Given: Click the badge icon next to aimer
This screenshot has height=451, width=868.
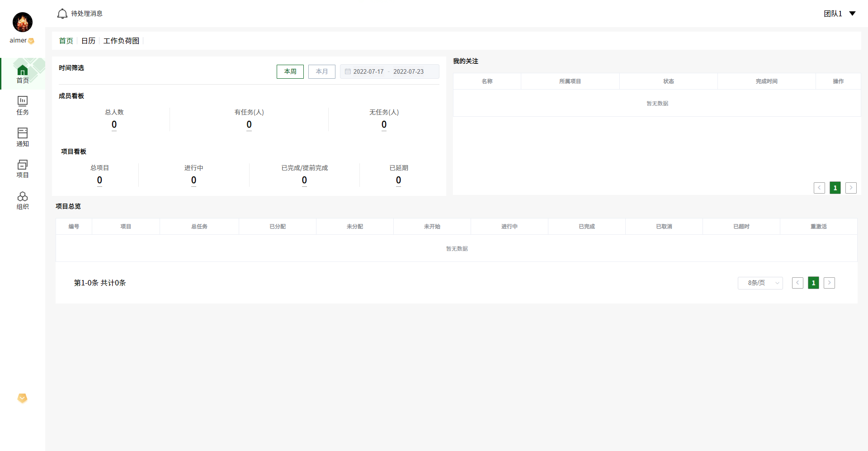Looking at the screenshot, I should pos(31,41).
